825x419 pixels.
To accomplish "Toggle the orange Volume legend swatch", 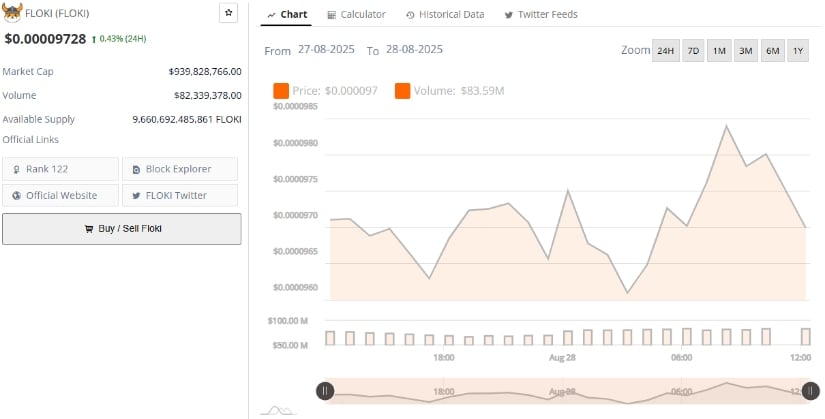I will tap(403, 91).
